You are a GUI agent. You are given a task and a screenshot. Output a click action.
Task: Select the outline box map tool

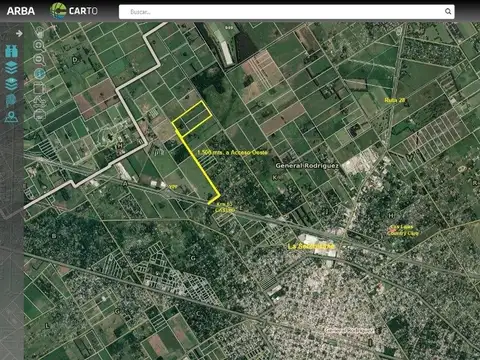pyautogui.click(x=39, y=88)
